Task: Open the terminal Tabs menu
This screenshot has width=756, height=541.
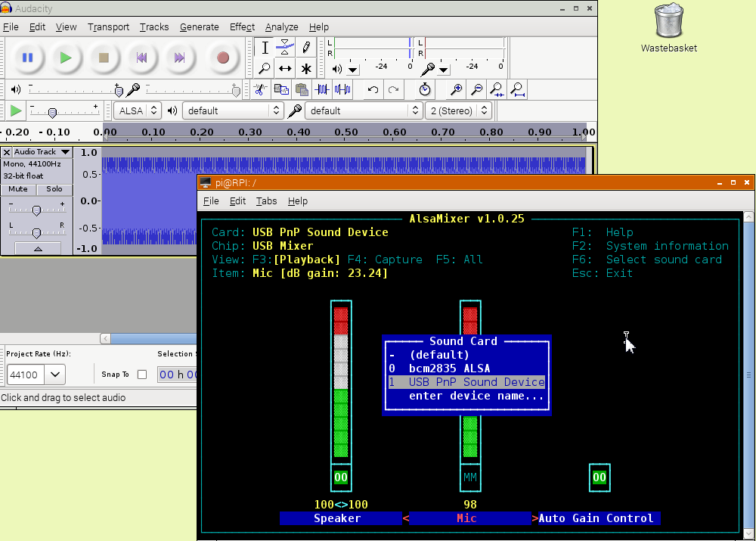Action: coord(266,201)
